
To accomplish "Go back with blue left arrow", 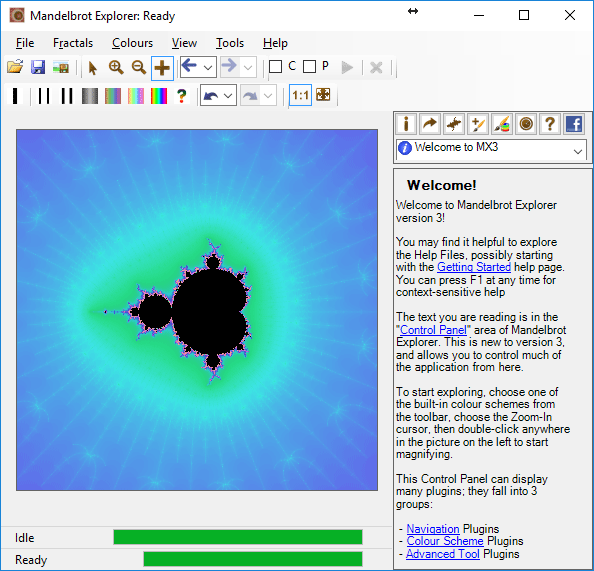I will pyautogui.click(x=189, y=66).
